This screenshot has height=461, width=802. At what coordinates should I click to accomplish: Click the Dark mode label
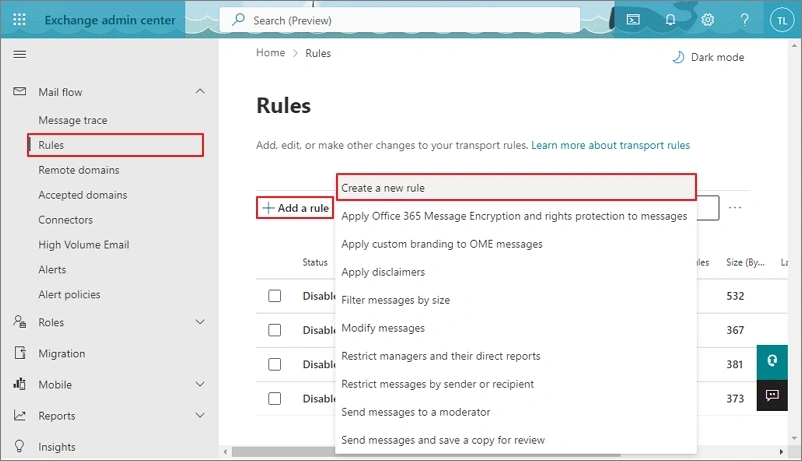click(718, 57)
